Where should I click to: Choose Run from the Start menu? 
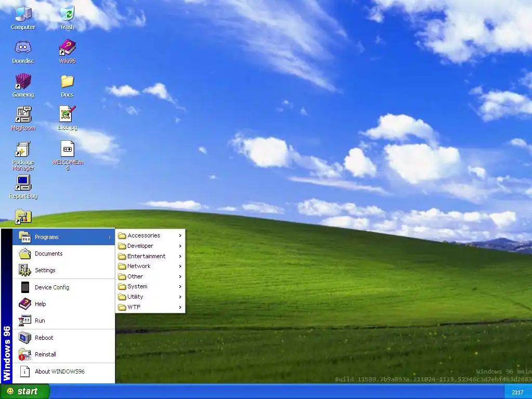pos(64,320)
